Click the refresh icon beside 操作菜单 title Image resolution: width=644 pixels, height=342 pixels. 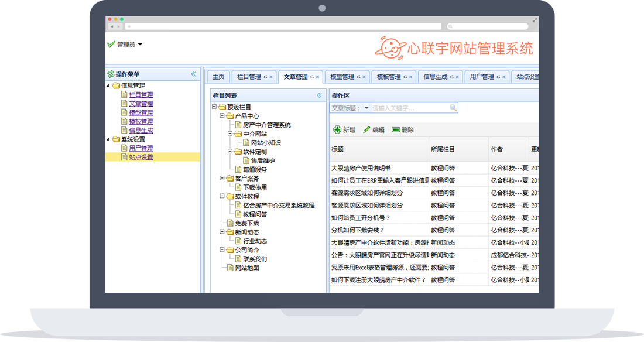click(110, 74)
